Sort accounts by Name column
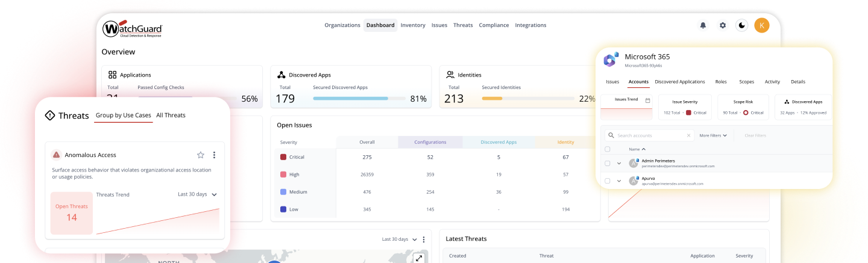Screen dimensions: 868x263 (637, 149)
